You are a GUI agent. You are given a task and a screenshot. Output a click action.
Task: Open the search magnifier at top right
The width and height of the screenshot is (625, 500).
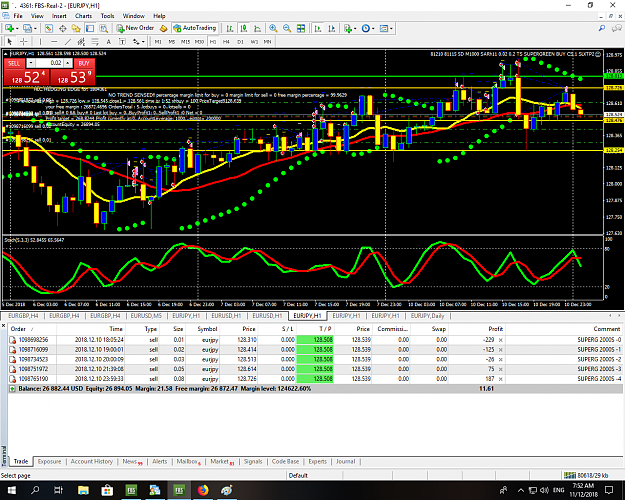tap(602, 28)
